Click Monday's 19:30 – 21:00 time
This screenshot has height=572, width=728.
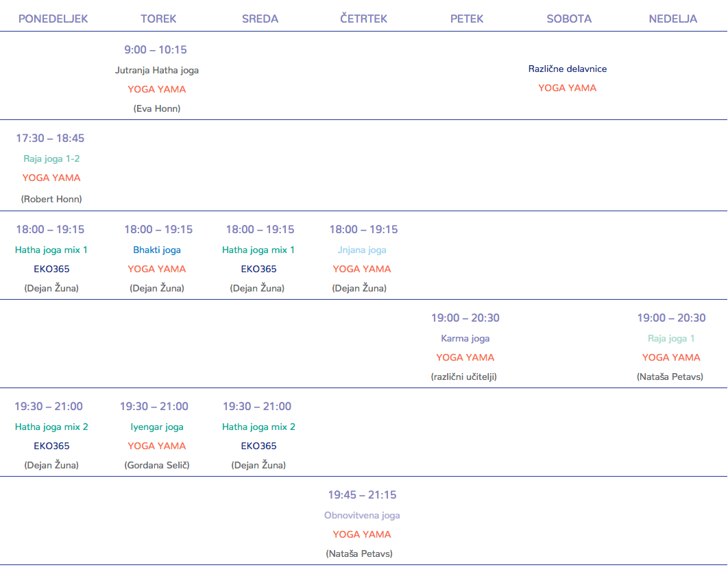click(x=49, y=407)
